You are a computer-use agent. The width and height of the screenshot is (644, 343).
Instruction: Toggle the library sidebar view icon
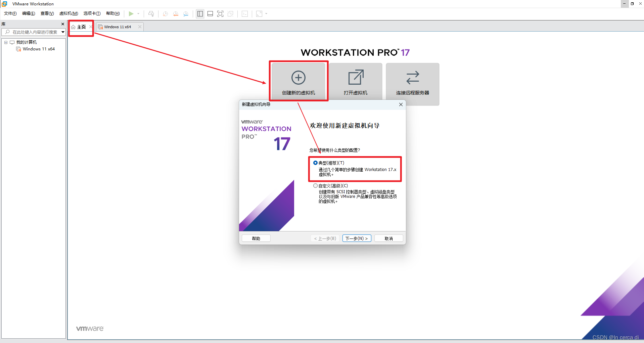coord(200,14)
